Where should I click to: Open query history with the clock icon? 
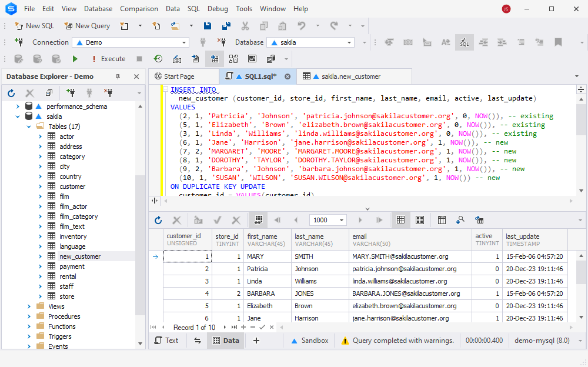pyautogui.click(x=157, y=59)
